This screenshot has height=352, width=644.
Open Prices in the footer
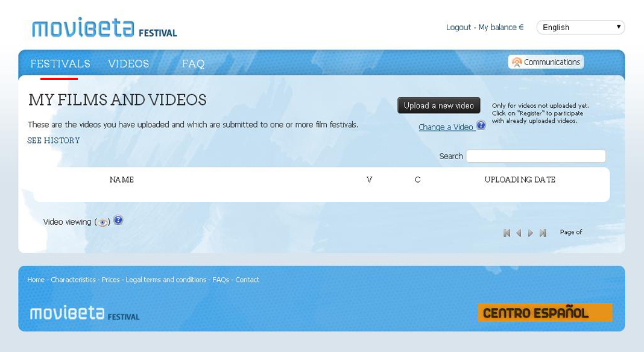(111, 280)
